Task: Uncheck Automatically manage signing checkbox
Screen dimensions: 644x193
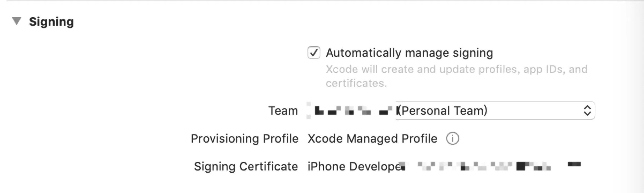Action: [x=314, y=53]
